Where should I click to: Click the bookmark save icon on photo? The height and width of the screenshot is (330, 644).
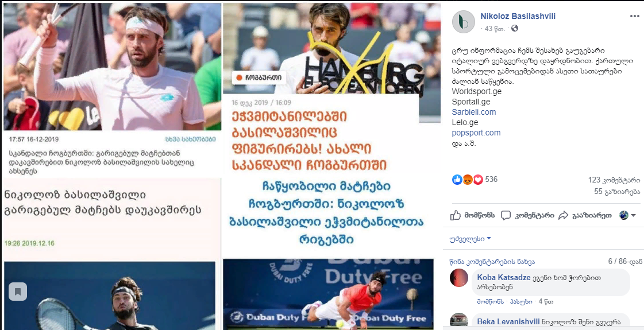(x=18, y=292)
